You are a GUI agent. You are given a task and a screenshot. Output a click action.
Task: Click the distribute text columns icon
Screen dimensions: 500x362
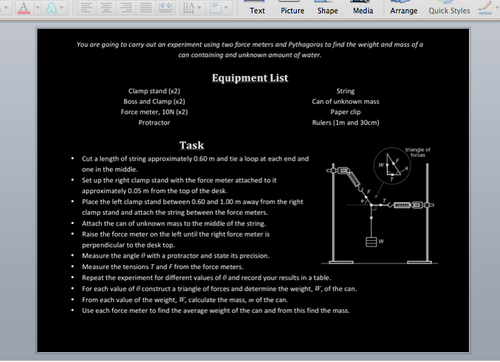166,7
